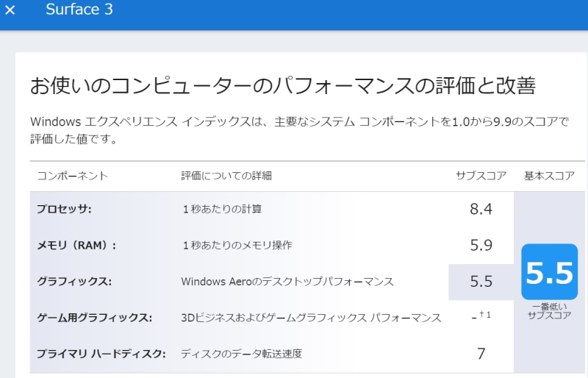Click the Windows エクスペリエンス インデックス description paragraph
Image resolution: width=588 pixels, height=378 pixels.
pos(300,130)
